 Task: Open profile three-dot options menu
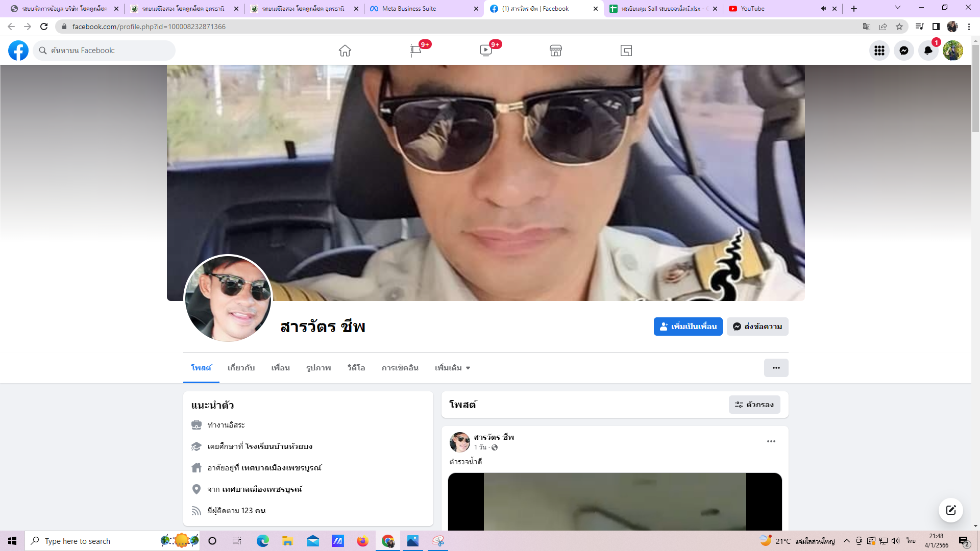(x=776, y=368)
